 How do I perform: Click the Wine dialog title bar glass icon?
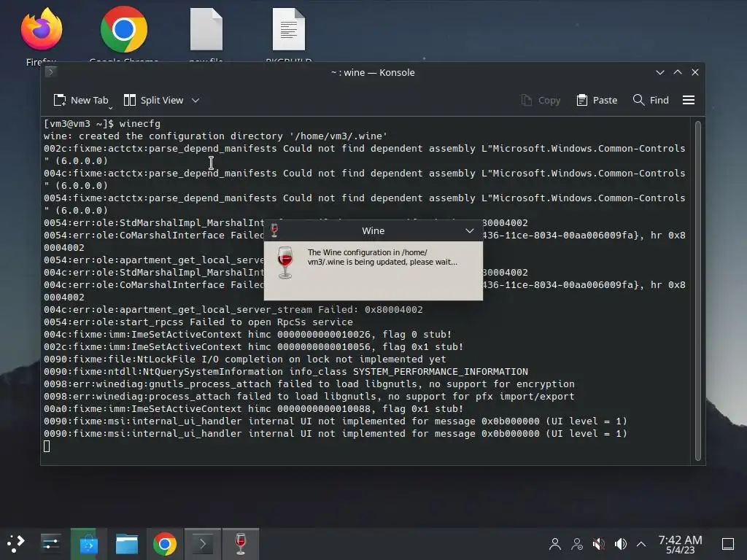coord(274,230)
